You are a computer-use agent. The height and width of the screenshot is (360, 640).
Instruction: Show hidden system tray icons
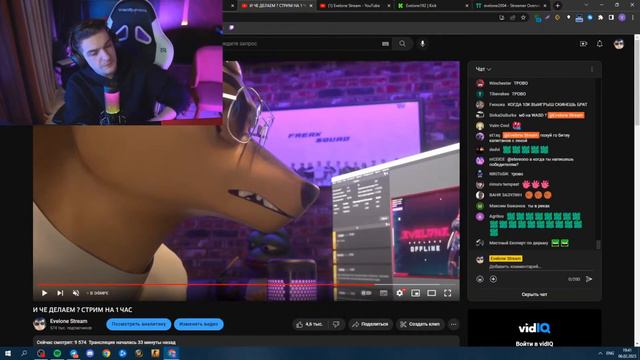[600, 353]
